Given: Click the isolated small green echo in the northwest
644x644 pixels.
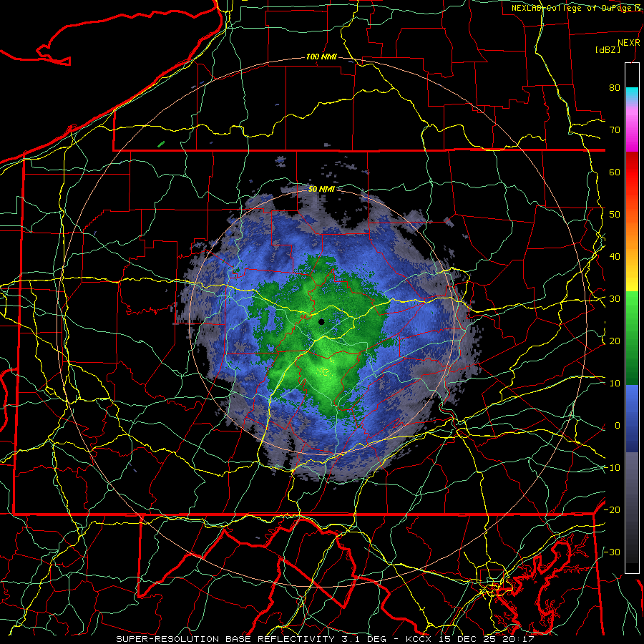Looking at the screenshot, I should pyautogui.click(x=161, y=144).
